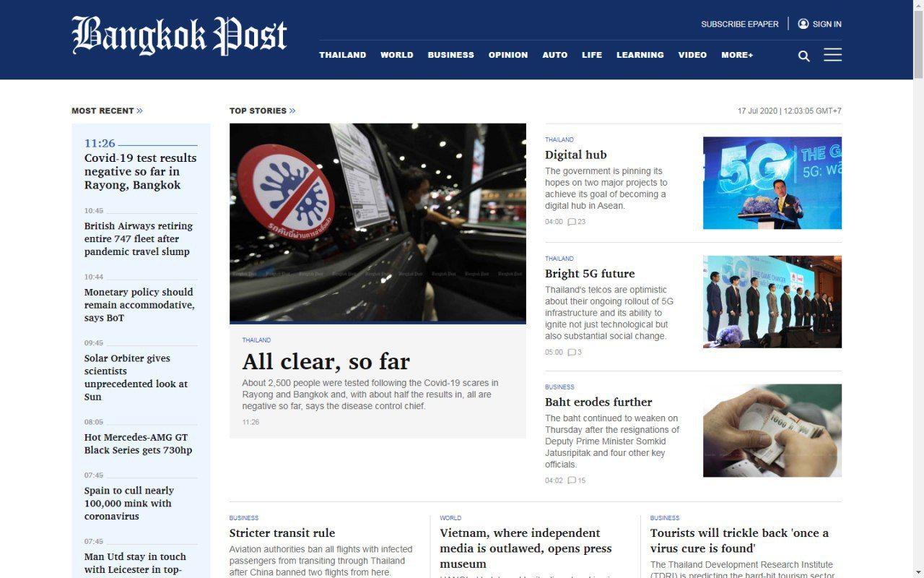924x578 pixels.
Task: Open comments icon on Baht erodes further
Action: tap(572, 480)
